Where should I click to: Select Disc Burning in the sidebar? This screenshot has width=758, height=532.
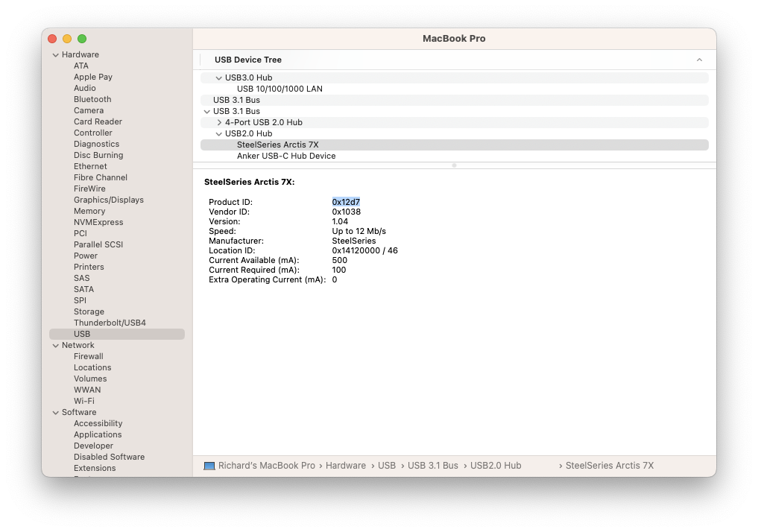pyautogui.click(x=98, y=155)
